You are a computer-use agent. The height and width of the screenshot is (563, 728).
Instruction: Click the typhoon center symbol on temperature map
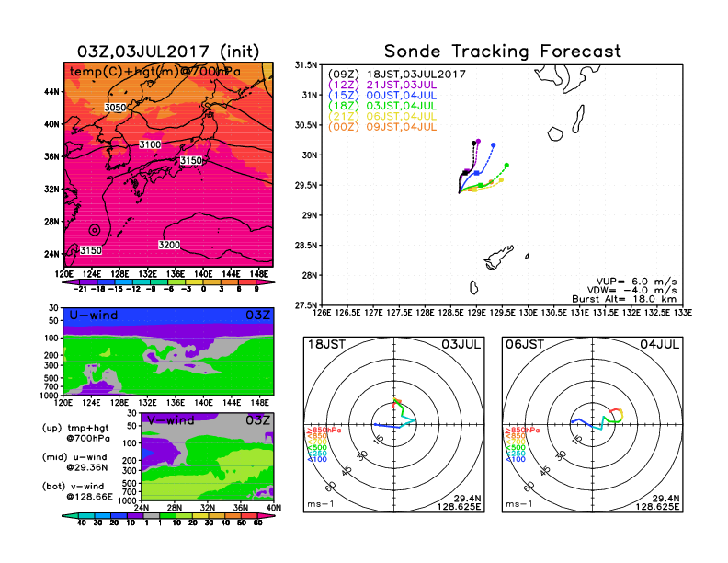tap(95, 230)
